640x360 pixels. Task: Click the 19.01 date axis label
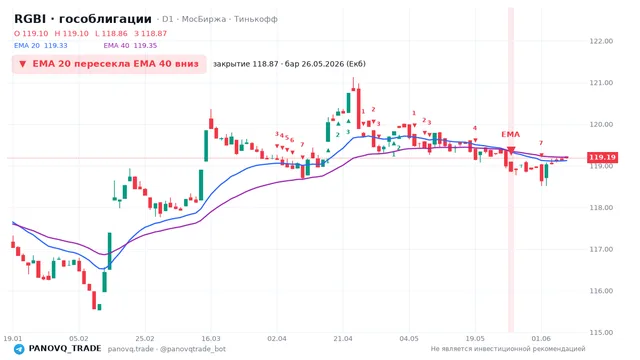click(x=13, y=338)
